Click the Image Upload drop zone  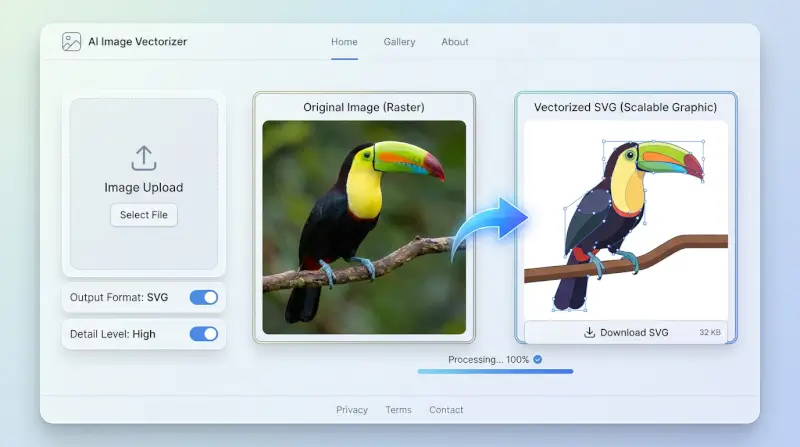click(x=144, y=184)
